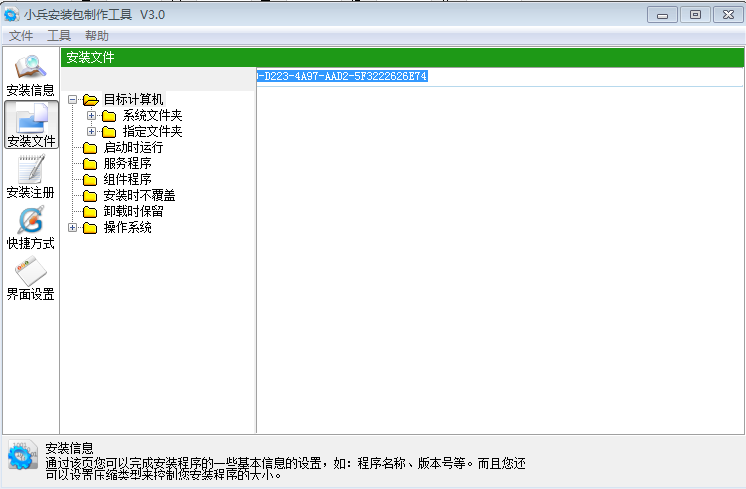This screenshot has height=489, width=746.
Task: Click the gear icon in status bar
Action: (21, 456)
